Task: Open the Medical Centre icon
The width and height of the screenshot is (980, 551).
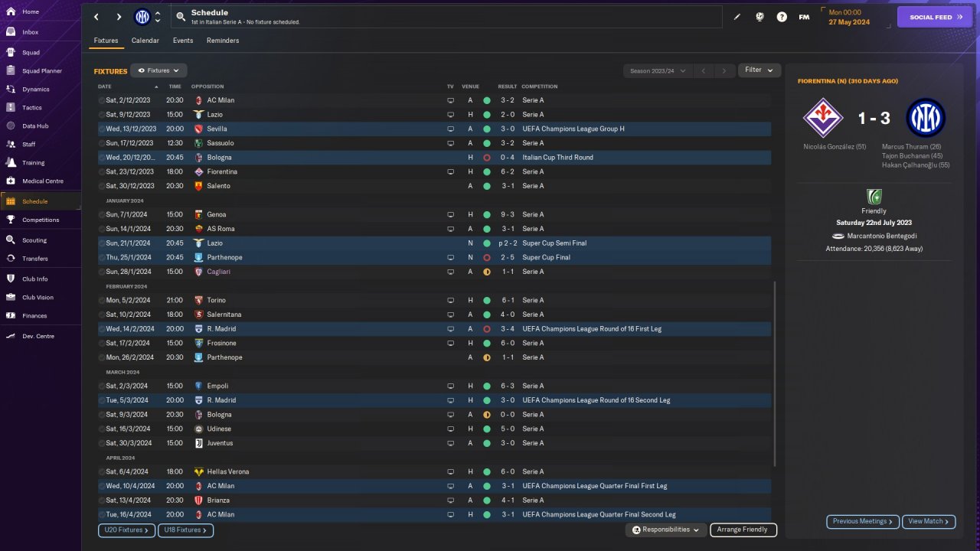Action: coord(11,181)
